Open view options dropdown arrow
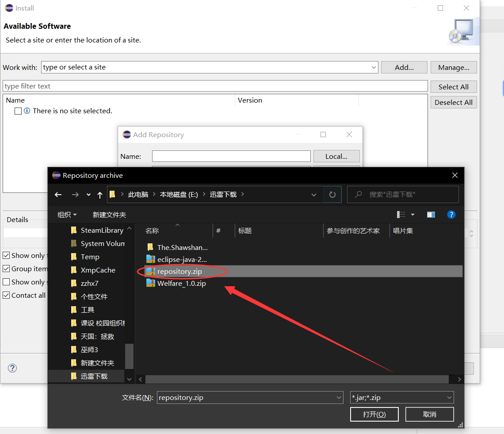 [x=413, y=215]
